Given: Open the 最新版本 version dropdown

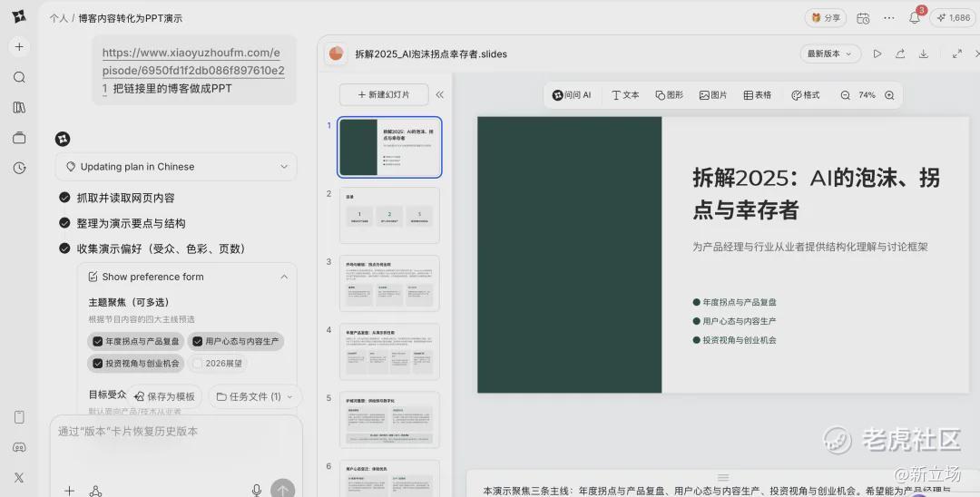Looking at the screenshot, I should (830, 54).
